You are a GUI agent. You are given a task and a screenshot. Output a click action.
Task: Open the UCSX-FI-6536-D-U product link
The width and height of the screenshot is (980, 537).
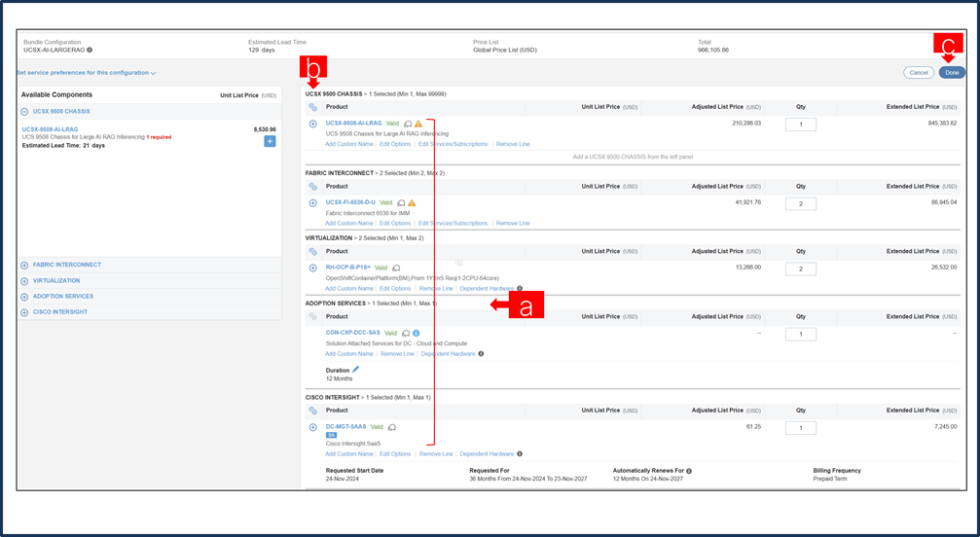pos(350,202)
